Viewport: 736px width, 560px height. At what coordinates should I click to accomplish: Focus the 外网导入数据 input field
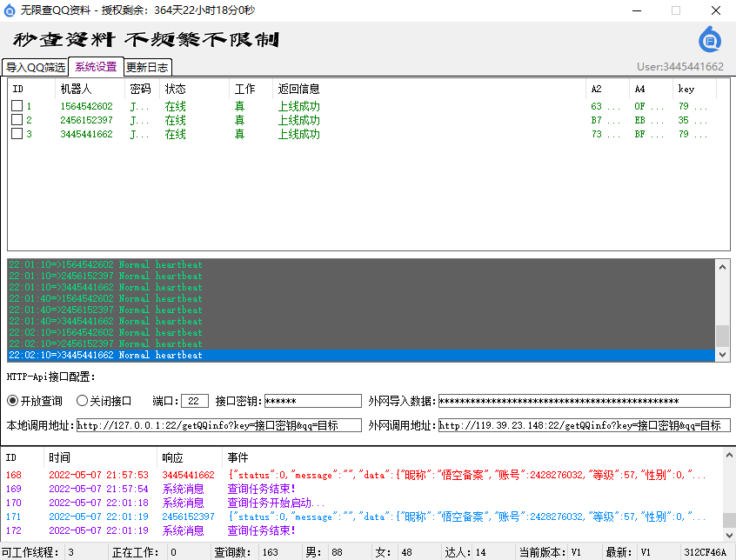tap(584, 401)
